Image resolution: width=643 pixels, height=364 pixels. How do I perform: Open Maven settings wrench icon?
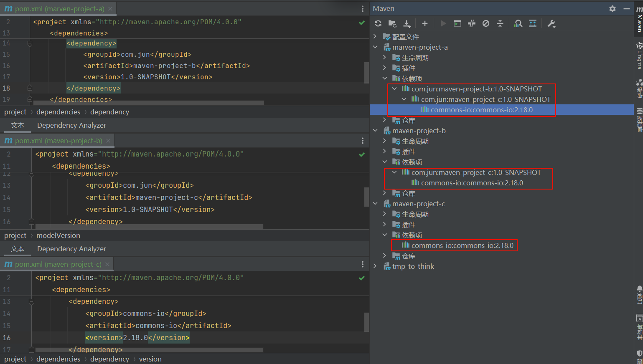(x=552, y=24)
